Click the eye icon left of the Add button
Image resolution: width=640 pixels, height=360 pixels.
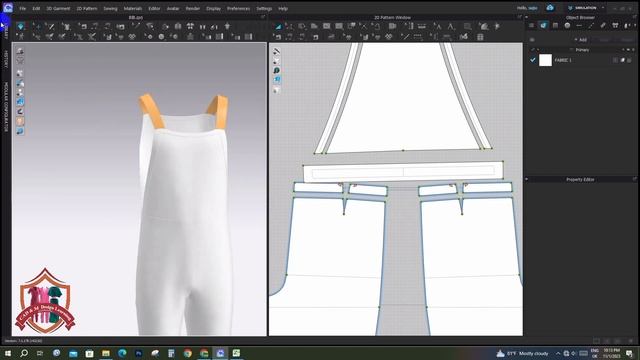point(532,40)
